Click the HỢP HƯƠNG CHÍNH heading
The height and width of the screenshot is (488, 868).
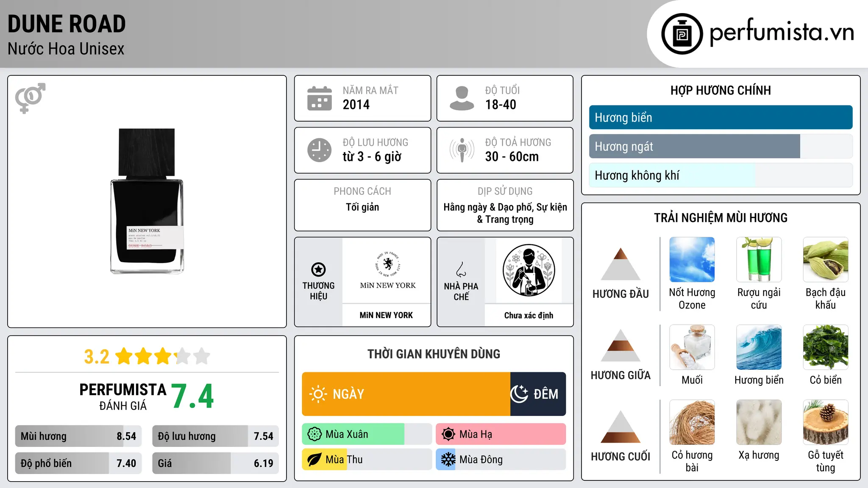(x=721, y=90)
